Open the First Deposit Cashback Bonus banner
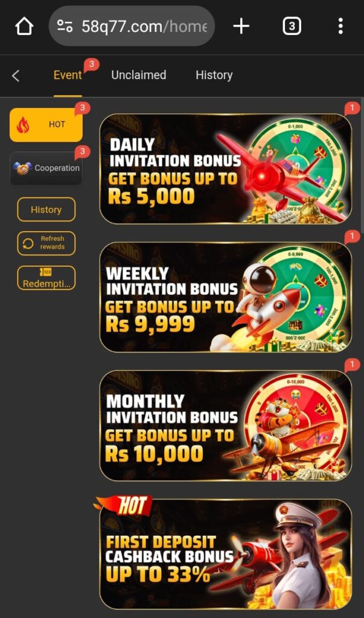This screenshot has height=618, width=364. point(226,554)
